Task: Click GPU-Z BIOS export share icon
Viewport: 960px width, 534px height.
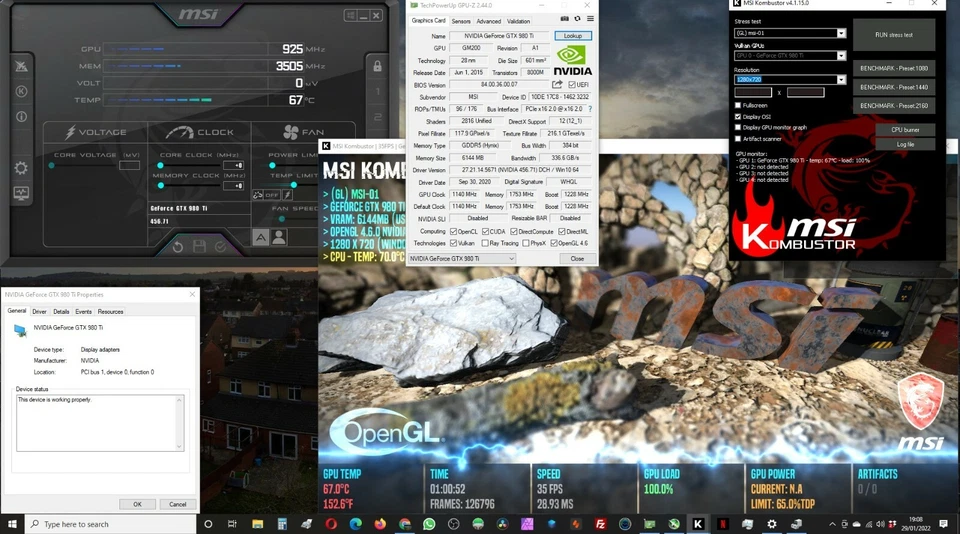Action: pyautogui.click(x=557, y=85)
